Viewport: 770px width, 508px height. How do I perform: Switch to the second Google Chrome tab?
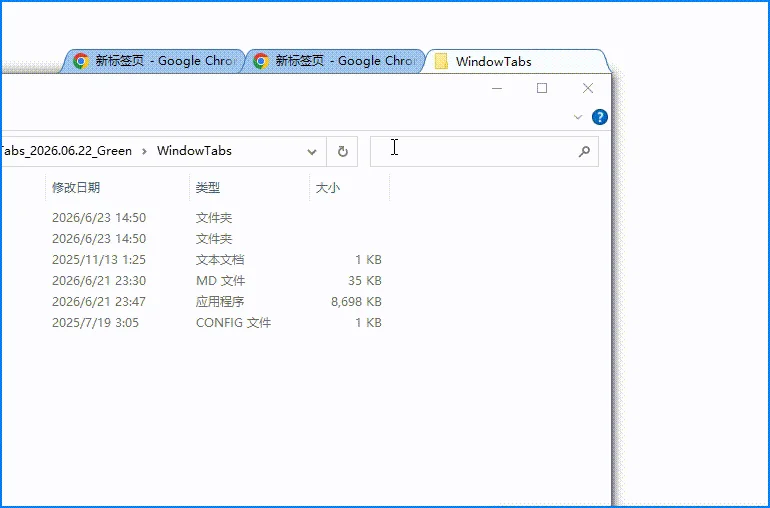pyautogui.click(x=333, y=61)
